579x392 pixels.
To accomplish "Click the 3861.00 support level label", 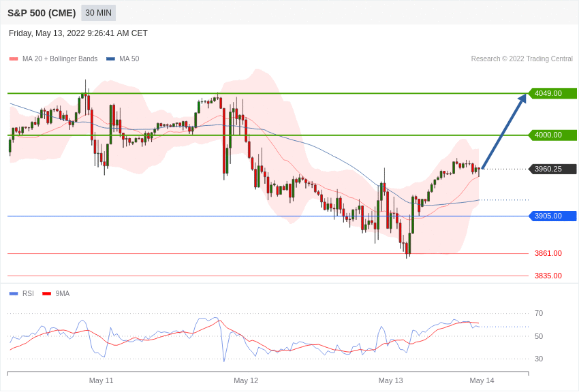I will coord(548,253).
